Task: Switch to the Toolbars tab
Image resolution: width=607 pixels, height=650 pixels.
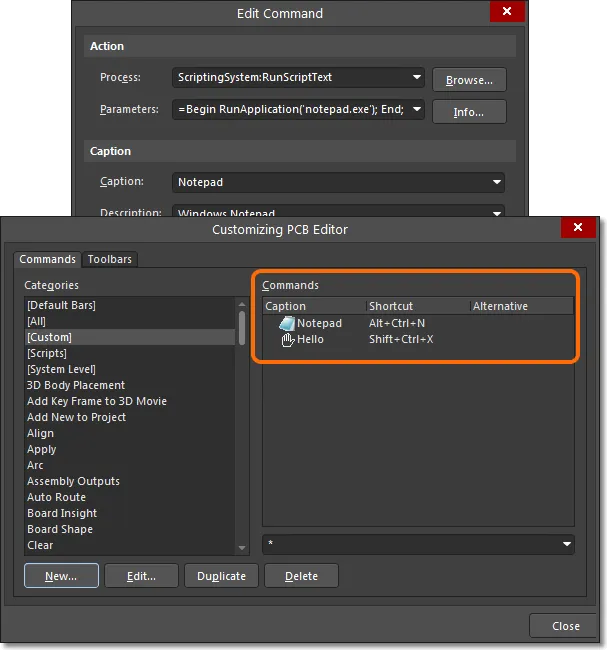Action: click(x=109, y=260)
